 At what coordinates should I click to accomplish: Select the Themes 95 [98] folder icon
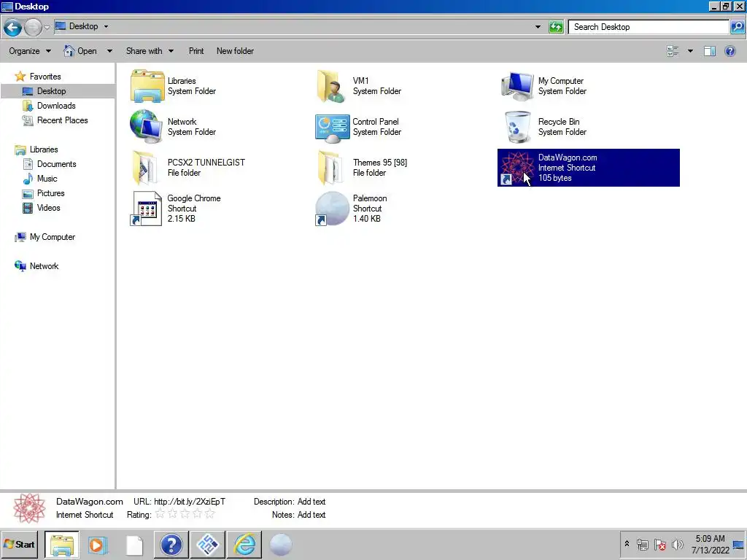[330, 168]
